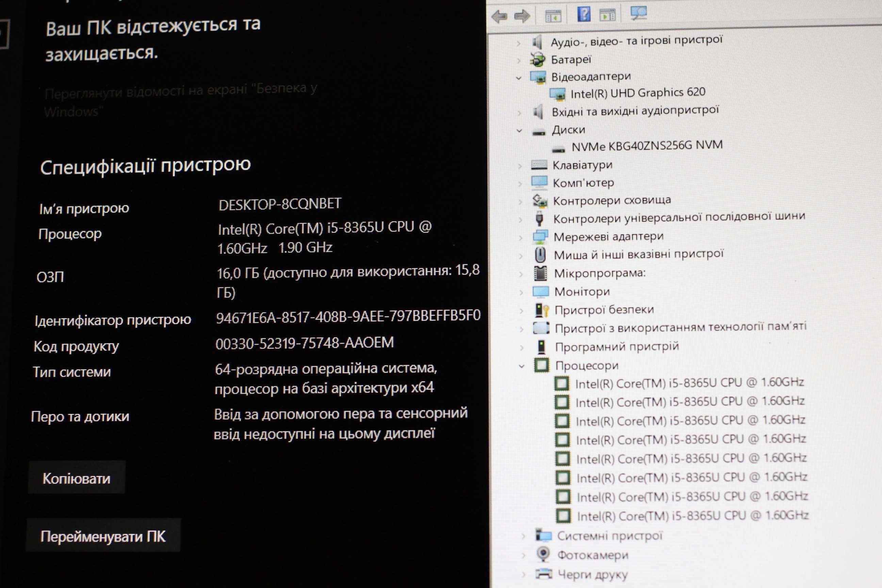Click the device name DESKTOP-8CQNBET

[280, 205]
